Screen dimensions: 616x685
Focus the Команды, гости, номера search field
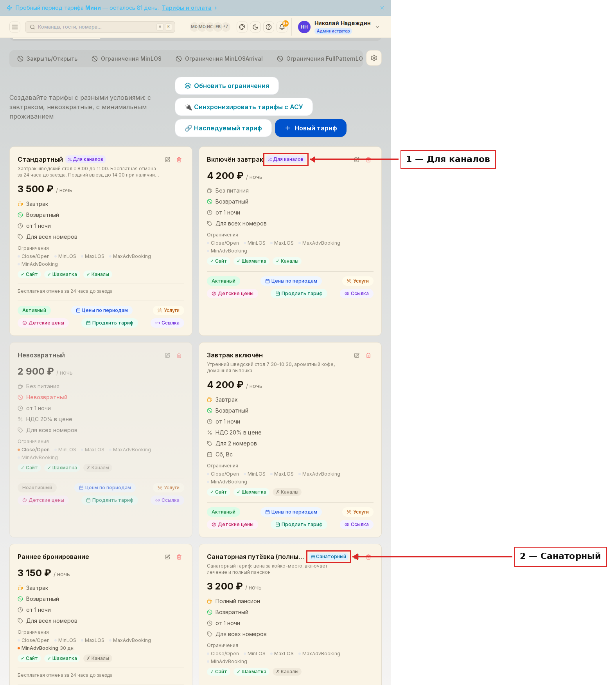(100, 27)
